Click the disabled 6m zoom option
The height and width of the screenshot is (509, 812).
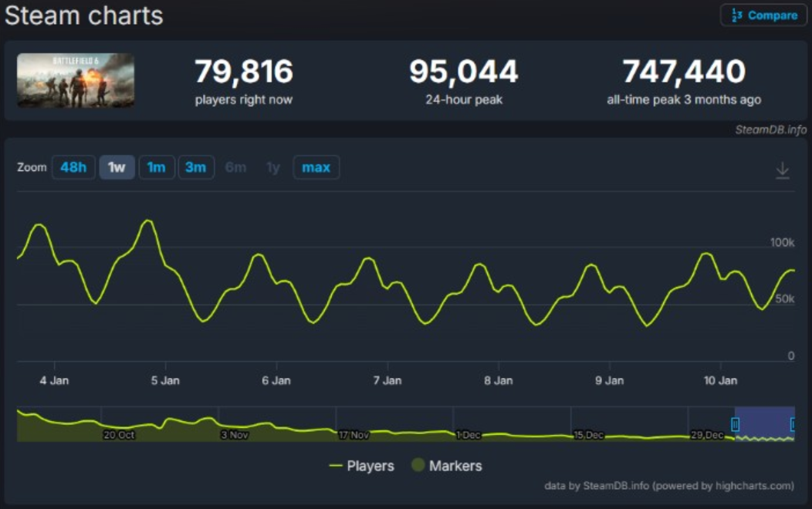[x=235, y=167]
